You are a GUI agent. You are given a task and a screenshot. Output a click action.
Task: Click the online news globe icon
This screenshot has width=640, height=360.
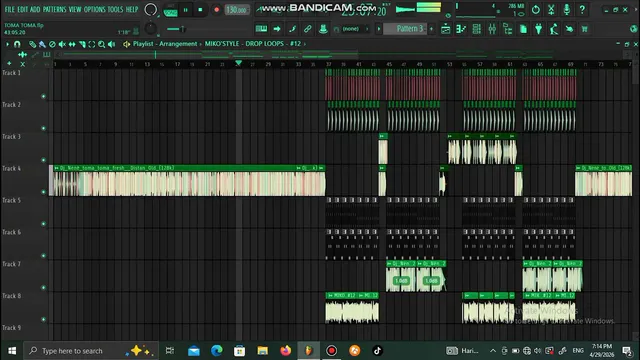click(x=634, y=29)
